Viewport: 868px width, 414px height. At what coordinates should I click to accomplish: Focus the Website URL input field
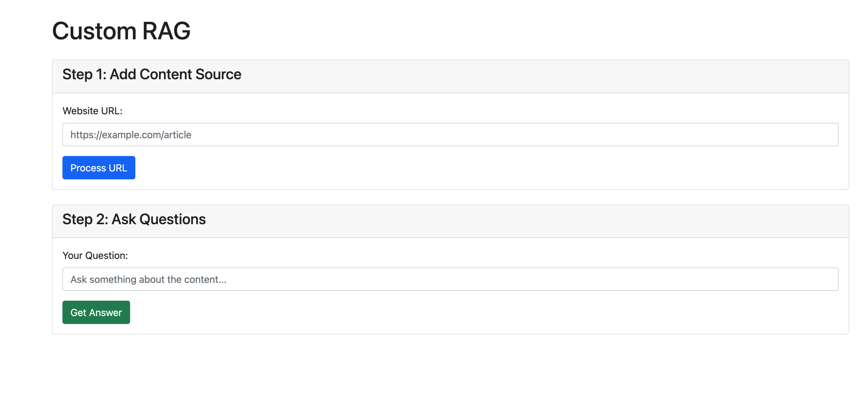tap(450, 135)
